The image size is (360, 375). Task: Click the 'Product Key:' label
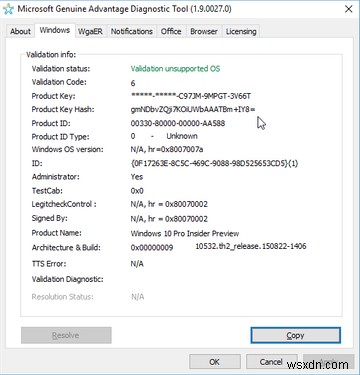click(53, 96)
